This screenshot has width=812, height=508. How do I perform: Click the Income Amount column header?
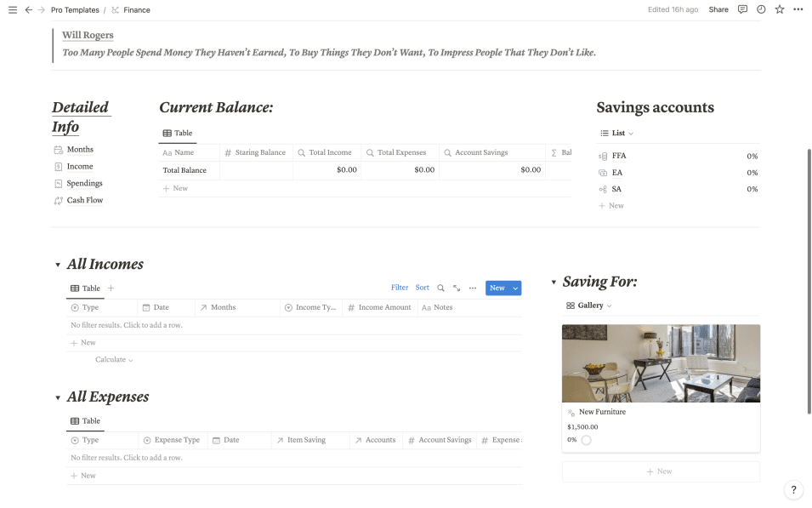(380, 307)
